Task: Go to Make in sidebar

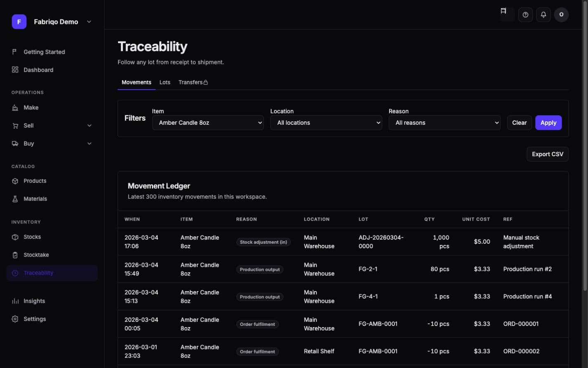Action: coord(52,107)
